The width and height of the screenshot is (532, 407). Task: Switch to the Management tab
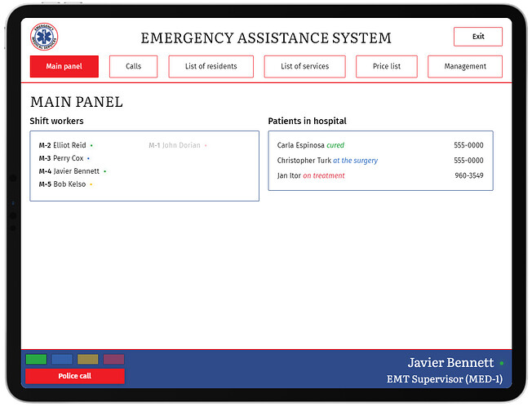465,67
